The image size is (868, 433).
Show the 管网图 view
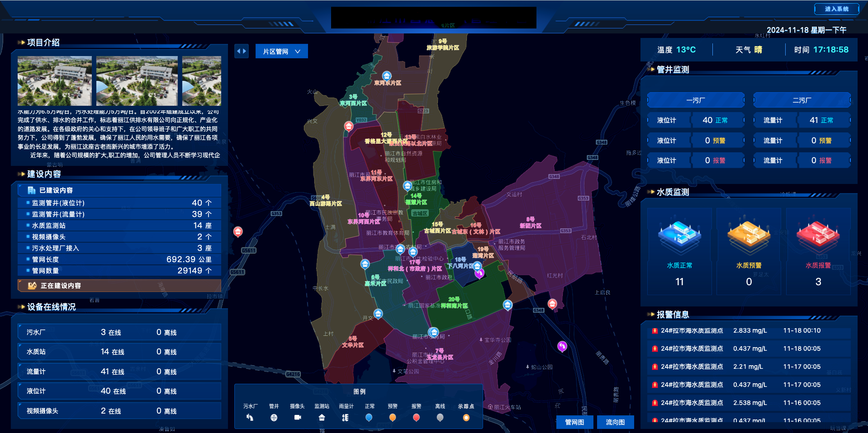[574, 422]
